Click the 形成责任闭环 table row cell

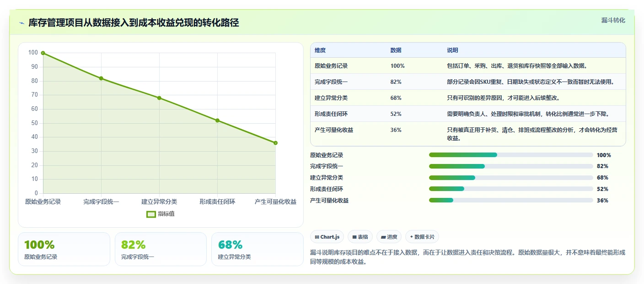[331, 114]
